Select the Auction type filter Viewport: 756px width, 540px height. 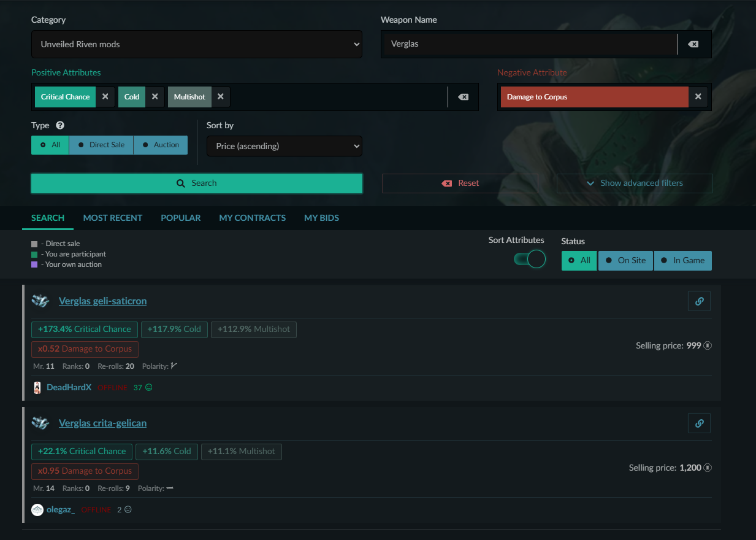pyautogui.click(x=161, y=145)
